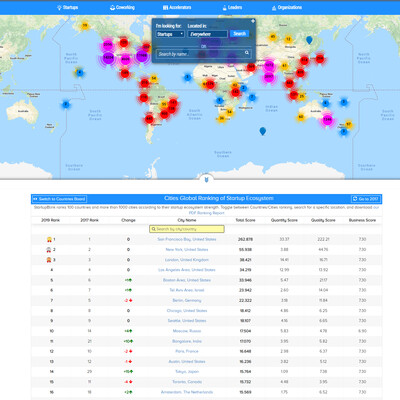Screen dimensions: 400x400
Task: Open the Startups menu item
Action: 68,7
